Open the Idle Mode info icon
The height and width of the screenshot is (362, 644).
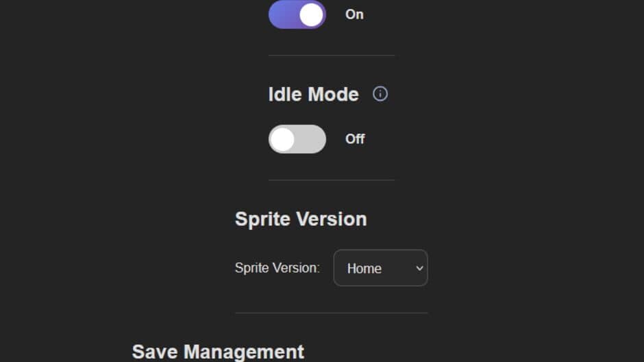coord(380,94)
